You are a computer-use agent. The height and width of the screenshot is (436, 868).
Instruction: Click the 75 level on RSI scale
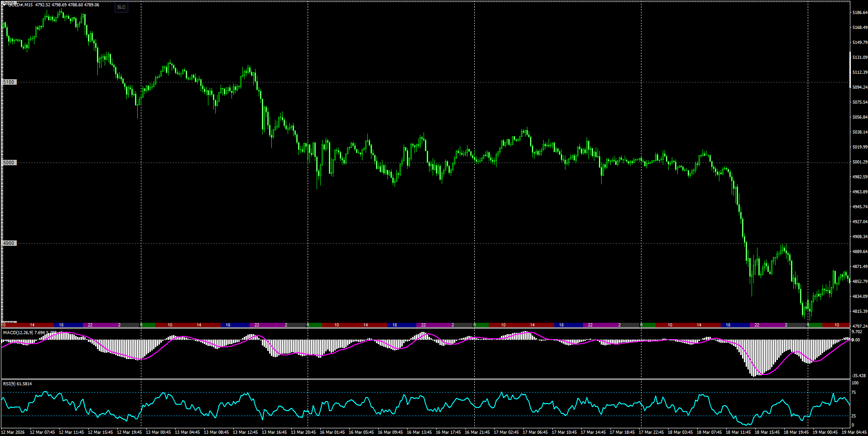pyautogui.click(x=854, y=393)
